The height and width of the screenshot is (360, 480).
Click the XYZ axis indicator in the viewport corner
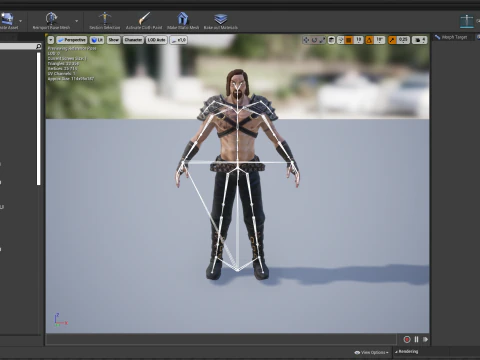click(x=60, y=320)
